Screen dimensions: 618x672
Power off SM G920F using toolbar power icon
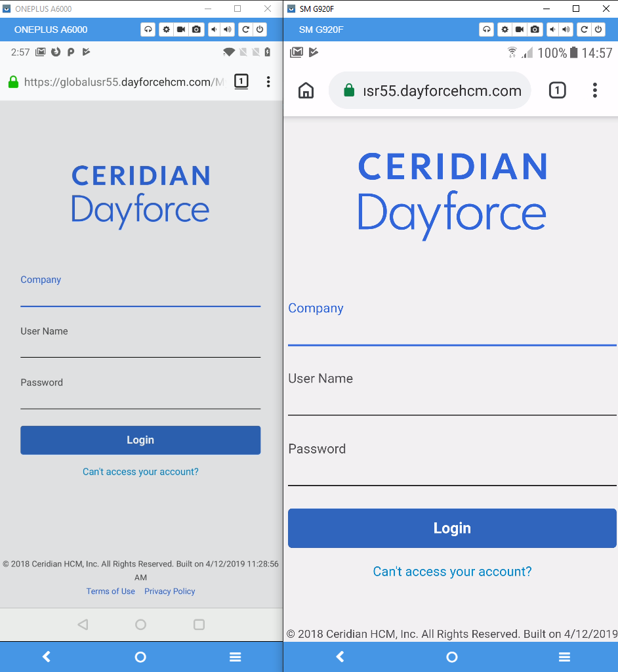tap(598, 30)
